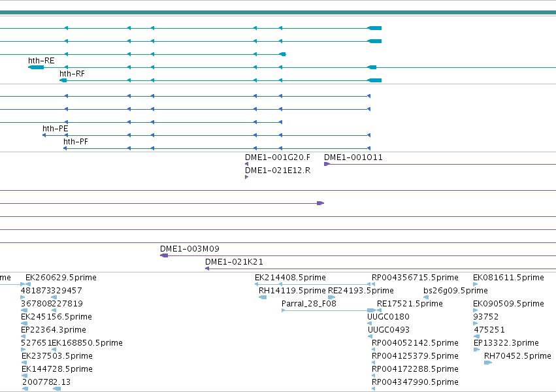
Task: Select the hth-PF protein label
Action: (76, 141)
